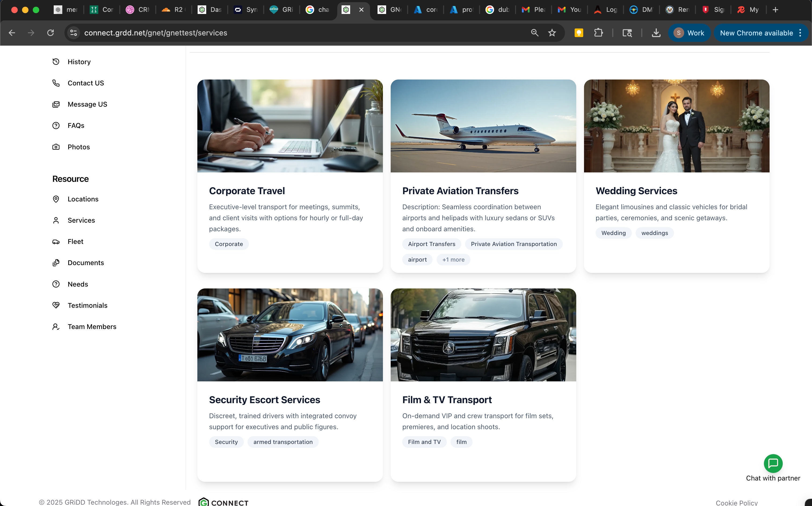The height and width of the screenshot is (506, 812).
Task: Switch to the GRiDD browser tab
Action: tap(282, 10)
